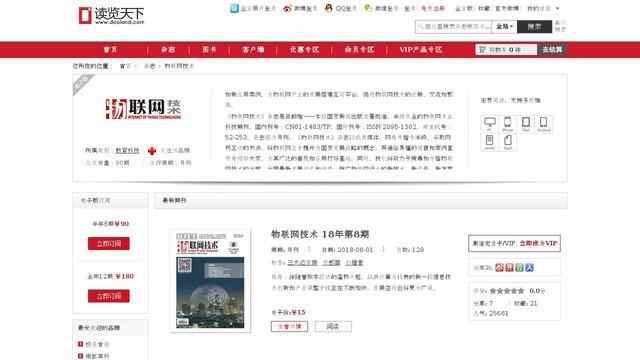Image resolution: width=640 pixels, height=360 pixels.
Task: Open the 物联网技术 18年第8期 title link
Action: click(320, 234)
